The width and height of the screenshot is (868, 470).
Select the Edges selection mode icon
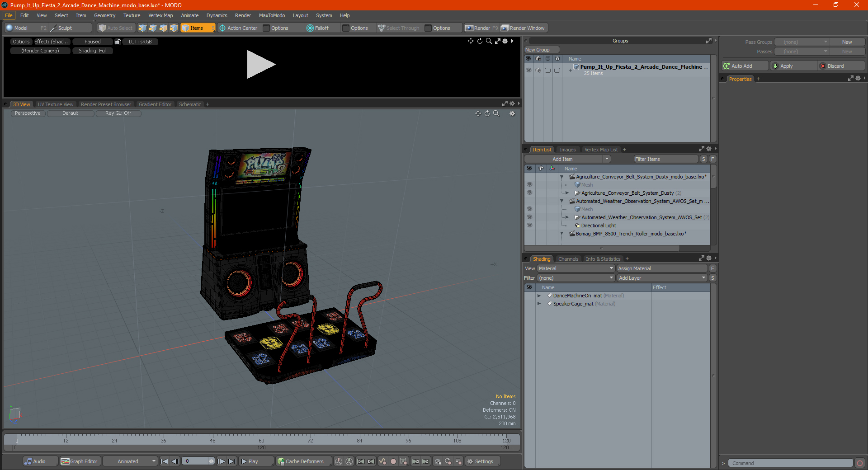pos(153,28)
